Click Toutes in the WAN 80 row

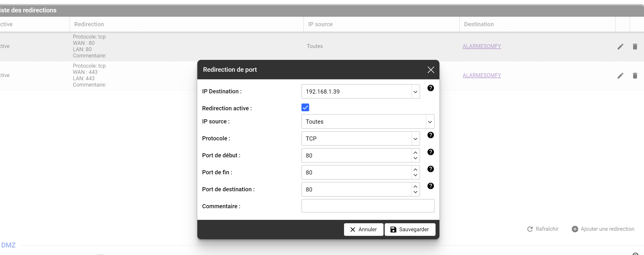click(315, 46)
